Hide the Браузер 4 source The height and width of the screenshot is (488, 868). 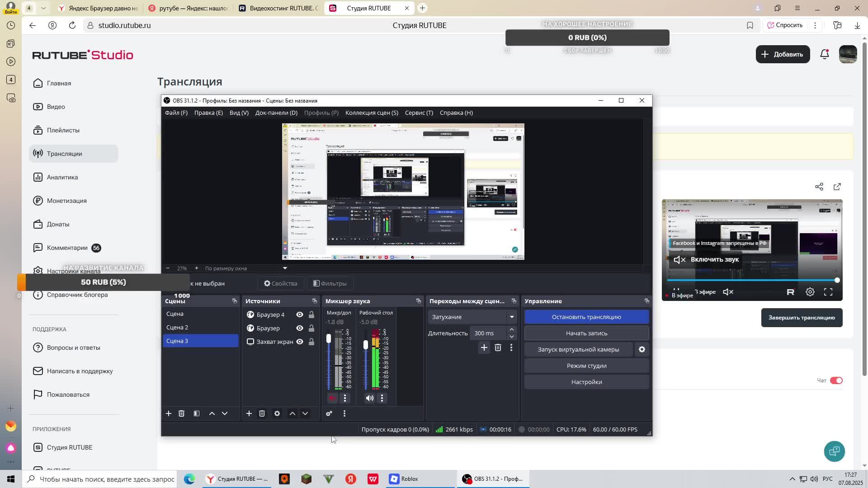(300, 314)
